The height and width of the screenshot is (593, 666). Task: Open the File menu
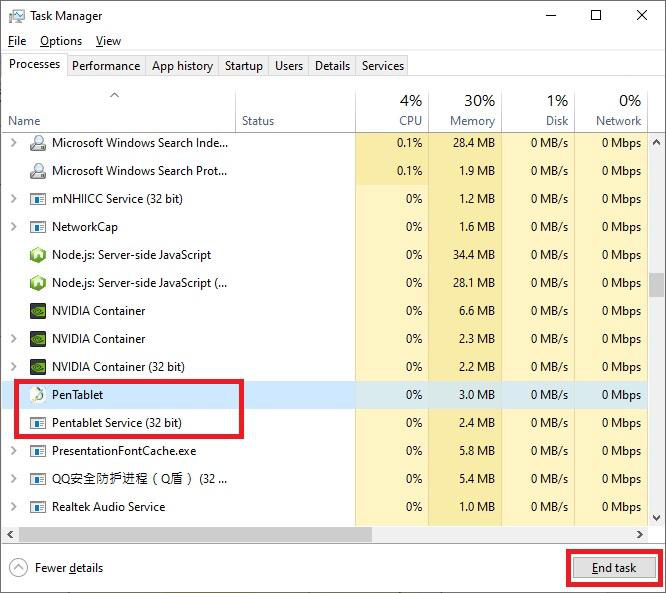(17, 41)
